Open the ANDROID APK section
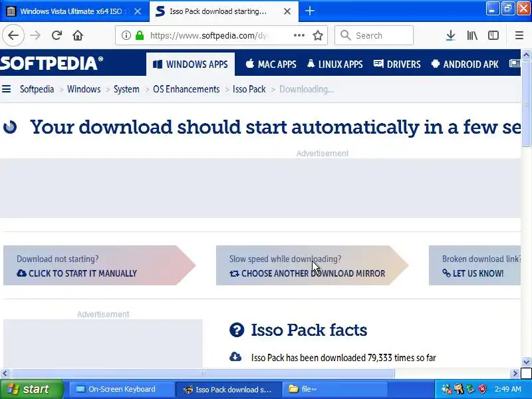The image size is (532, 399). [x=465, y=64]
